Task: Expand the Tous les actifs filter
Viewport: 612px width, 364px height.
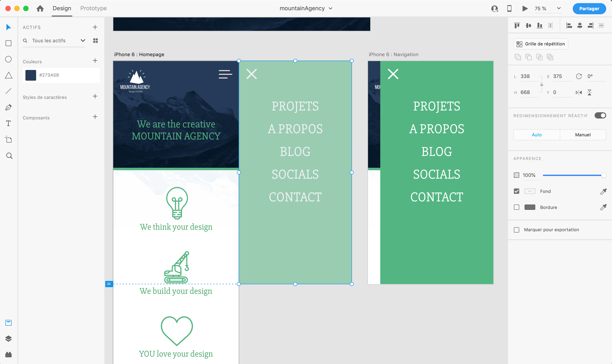Action: coord(83,41)
